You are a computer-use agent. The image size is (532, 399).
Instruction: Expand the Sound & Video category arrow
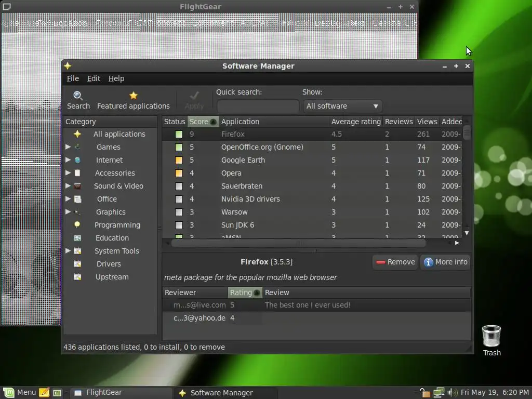(68, 185)
